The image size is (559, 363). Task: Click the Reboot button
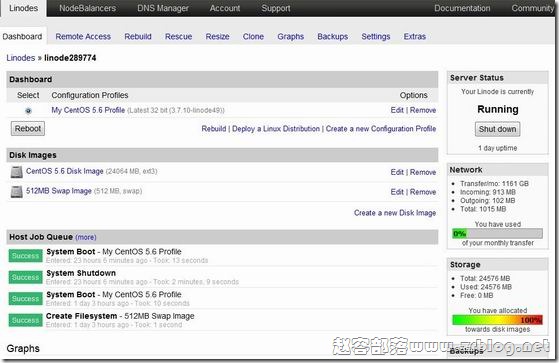[x=28, y=129]
